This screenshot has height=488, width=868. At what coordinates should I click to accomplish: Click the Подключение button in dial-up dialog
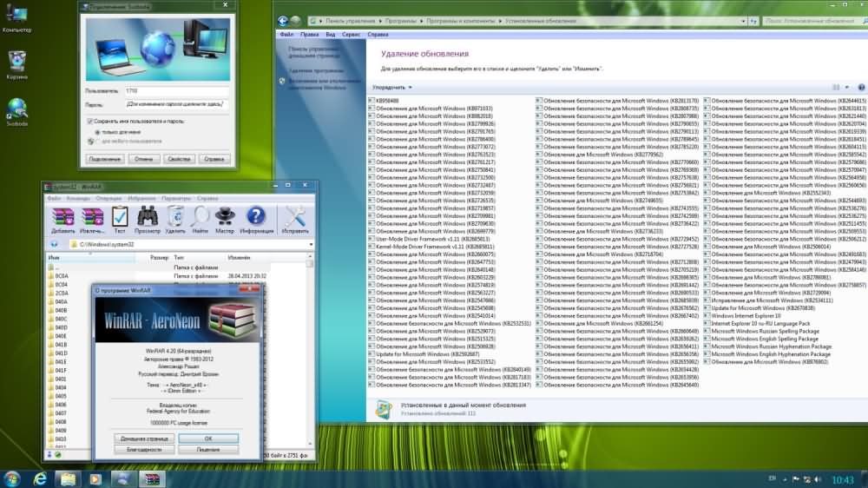(x=105, y=159)
